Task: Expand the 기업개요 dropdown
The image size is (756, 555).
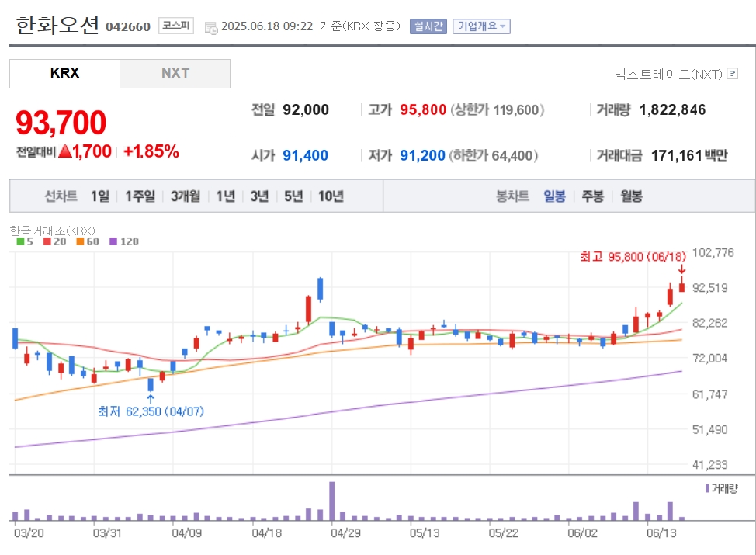Action: click(x=481, y=26)
